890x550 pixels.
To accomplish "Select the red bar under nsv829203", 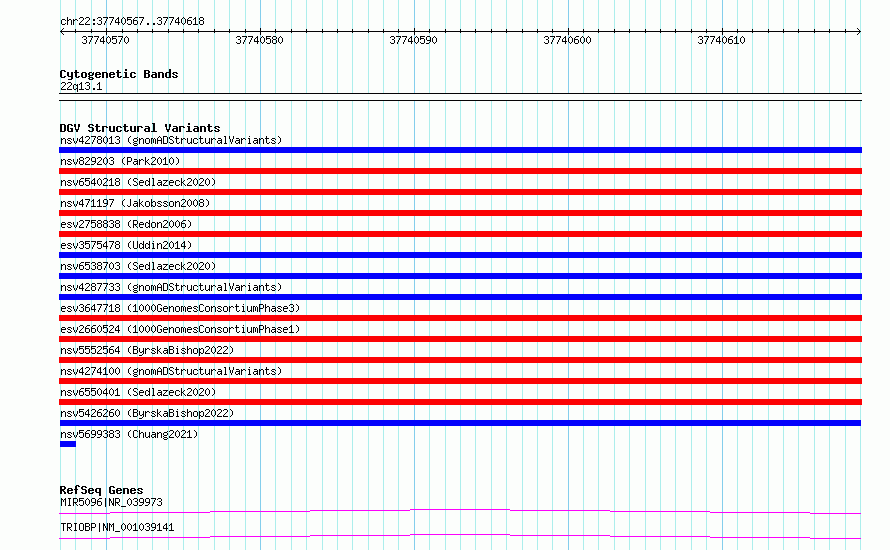I will [460, 171].
